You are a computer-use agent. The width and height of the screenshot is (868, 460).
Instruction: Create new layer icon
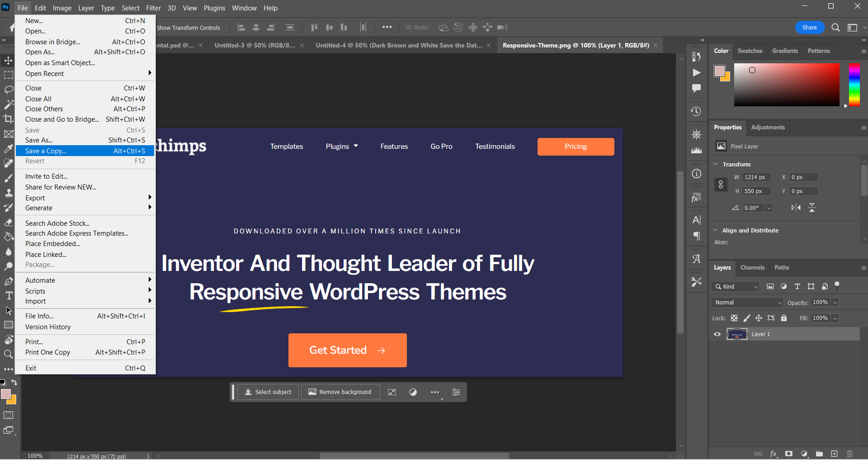tap(834, 454)
